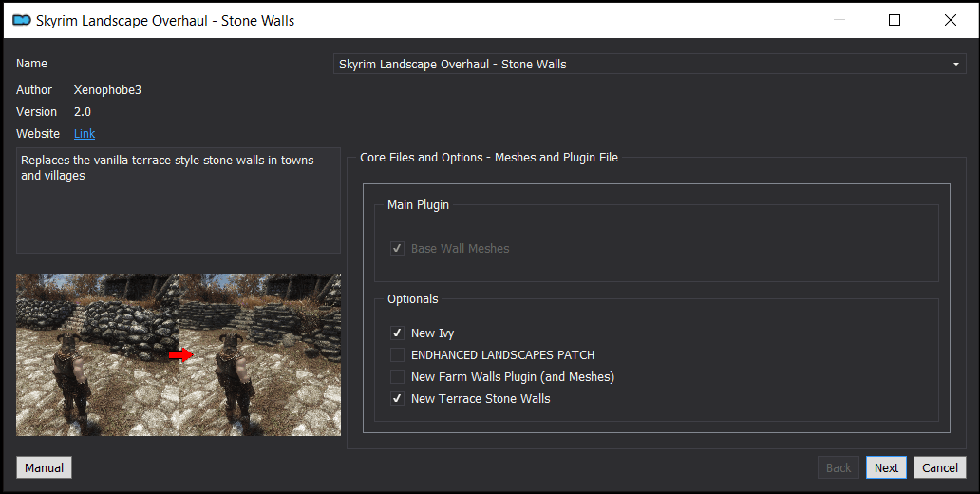Viewport: 980px width, 494px height.
Task: Click the Author label
Action: click(x=34, y=90)
